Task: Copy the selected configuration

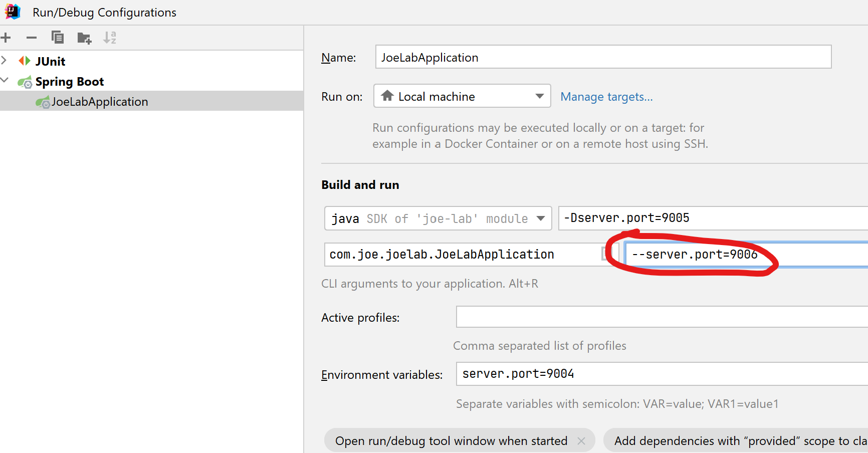Action: click(x=58, y=38)
